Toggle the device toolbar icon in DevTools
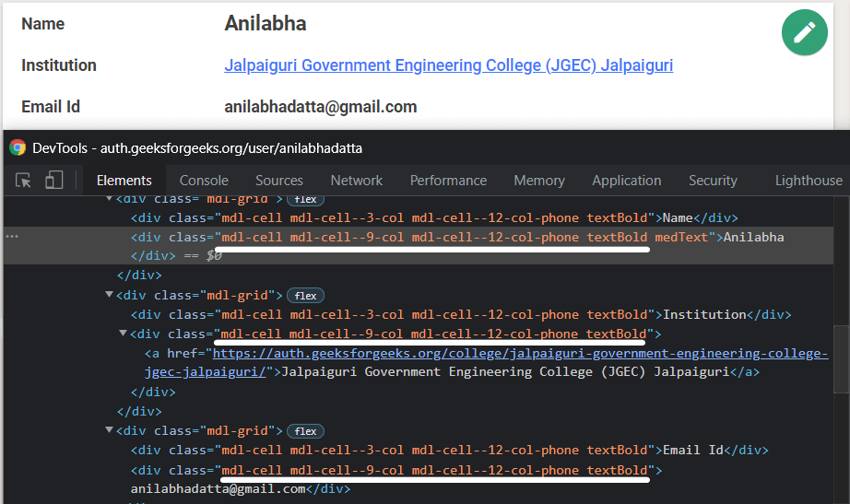Screen dimensions: 850x504 tap(54, 181)
